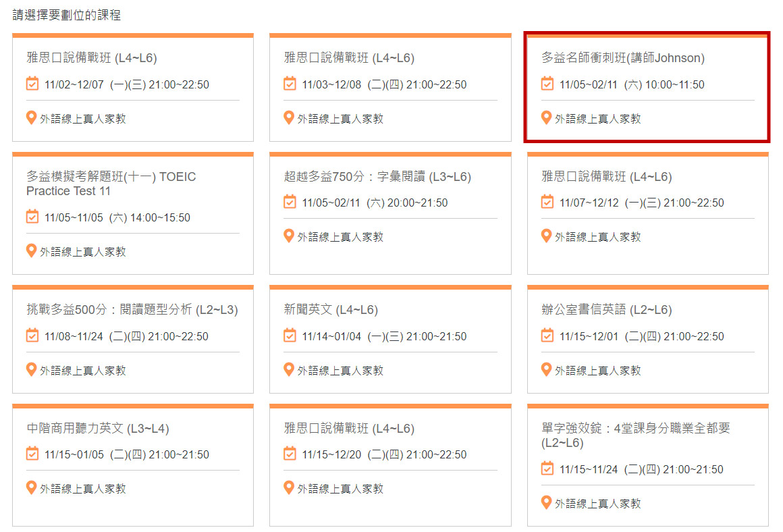The height and width of the screenshot is (532, 783).
Task: Select 中階商用聽力英文 (L3~L4) course title
Action: [x=98, y=428]
